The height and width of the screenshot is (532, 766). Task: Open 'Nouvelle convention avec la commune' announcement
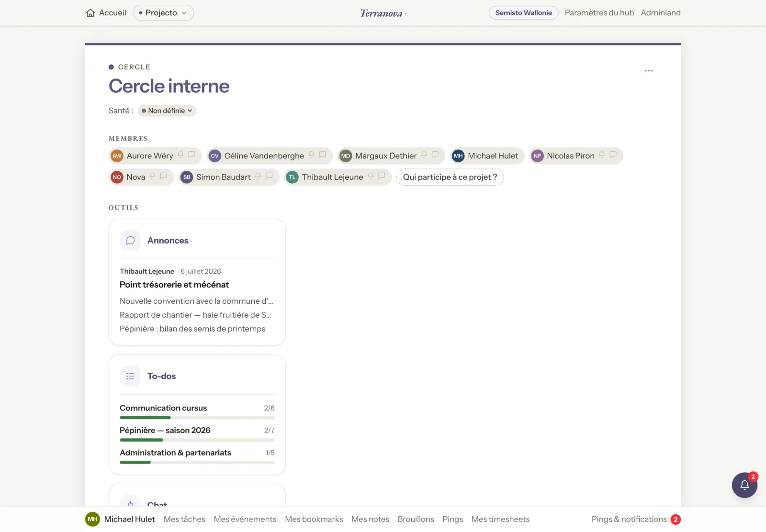click(196, 301)
